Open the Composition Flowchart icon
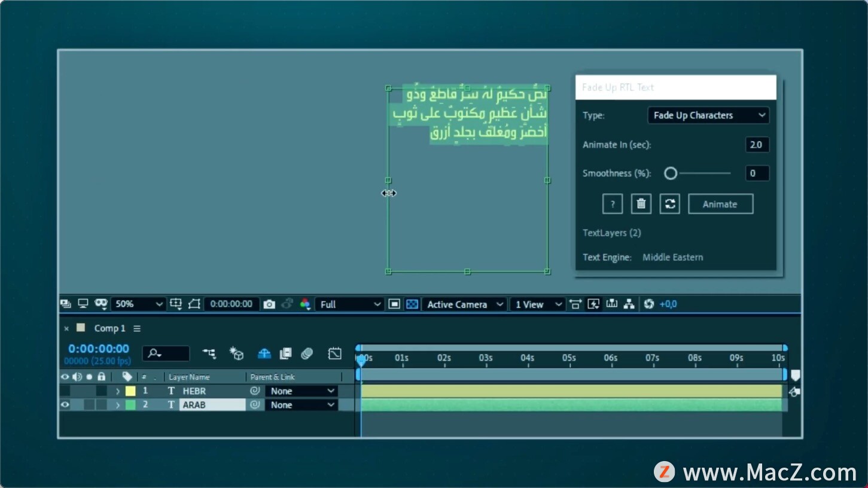Screen dimensions: 868x488 coord(629,304)
